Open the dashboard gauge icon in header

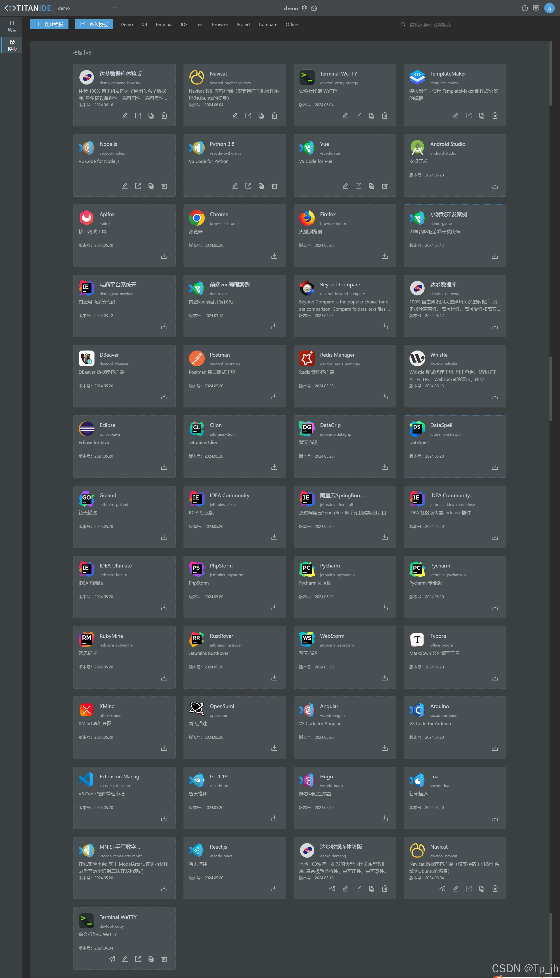click(314, 8)
